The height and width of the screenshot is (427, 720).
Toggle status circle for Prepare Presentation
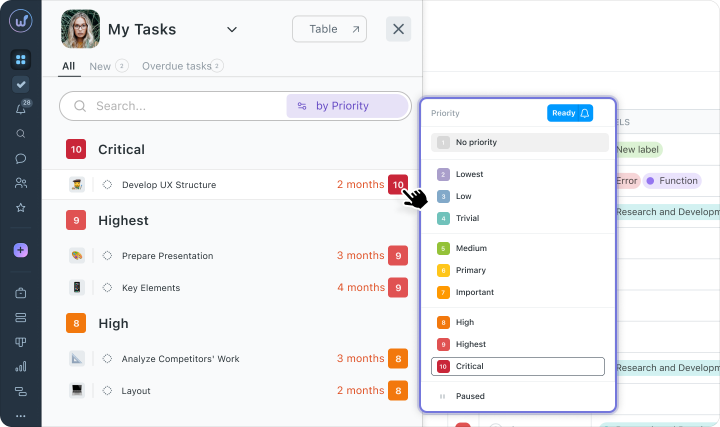107,256
